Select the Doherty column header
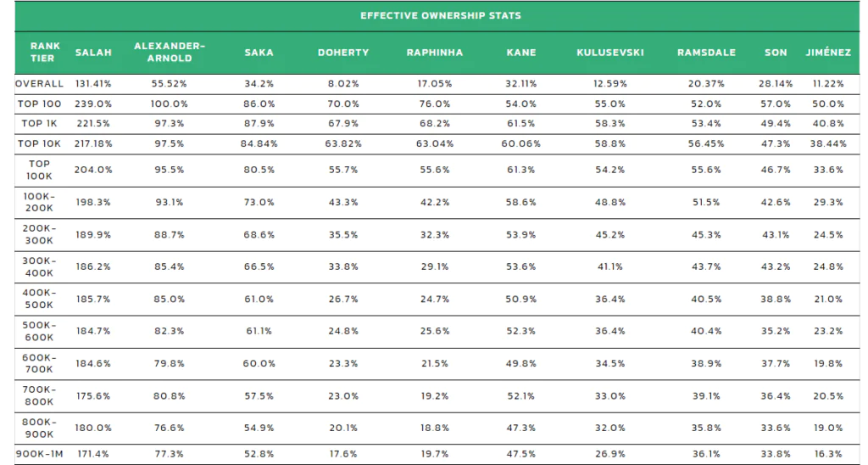 (343, 53)
